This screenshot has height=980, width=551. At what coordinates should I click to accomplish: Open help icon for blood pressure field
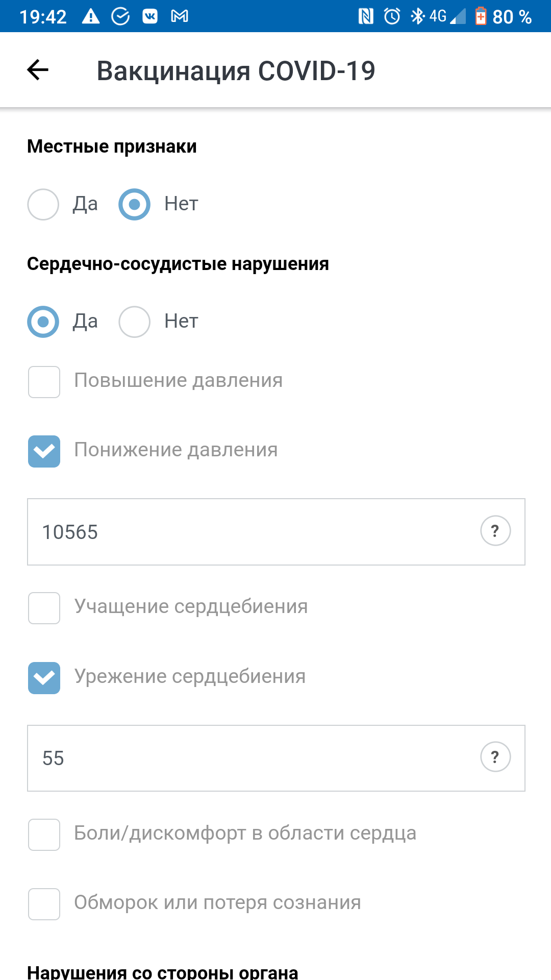[x=495, y=531]
